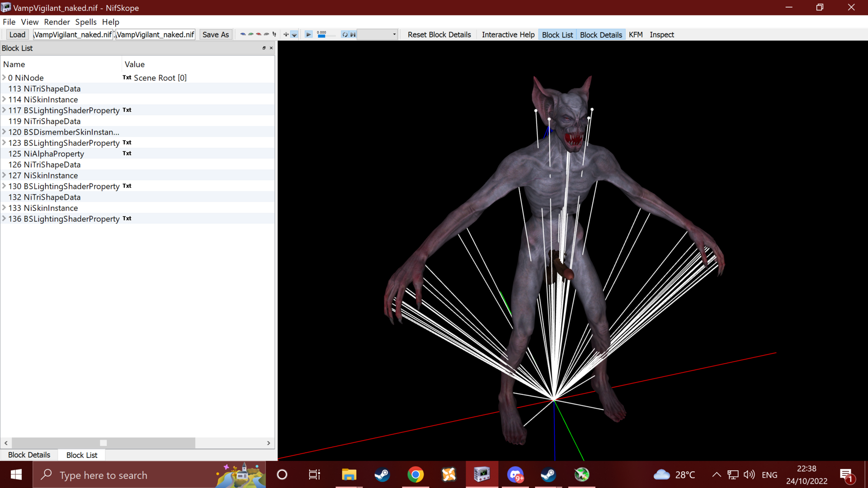868x488 pixels.
Task: Expand 120 BSDismemberSkinInstance
Action: coord(4,131)
